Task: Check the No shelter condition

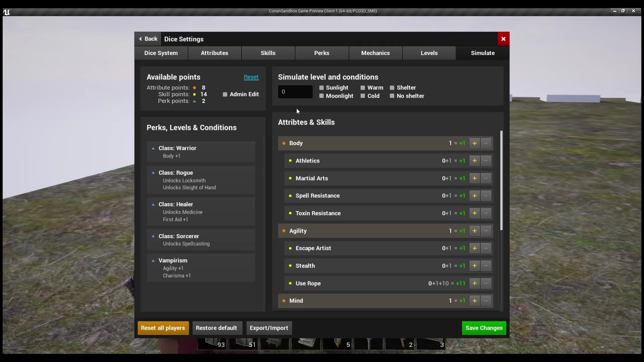Action: (x=392, y=96)
